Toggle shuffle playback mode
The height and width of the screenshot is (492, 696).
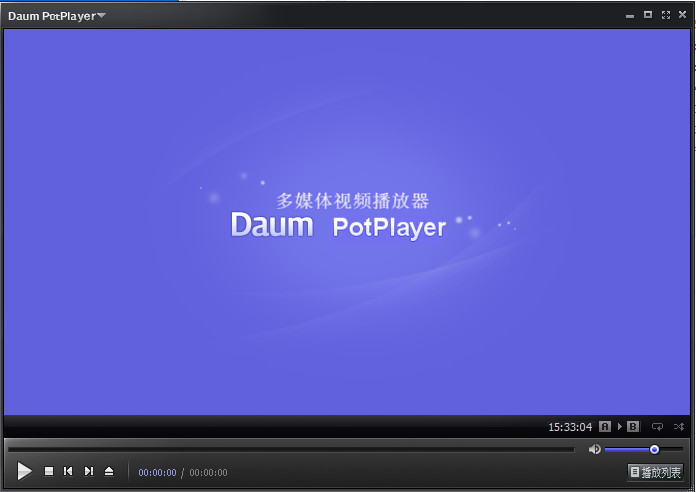click(x=679, y=427)
